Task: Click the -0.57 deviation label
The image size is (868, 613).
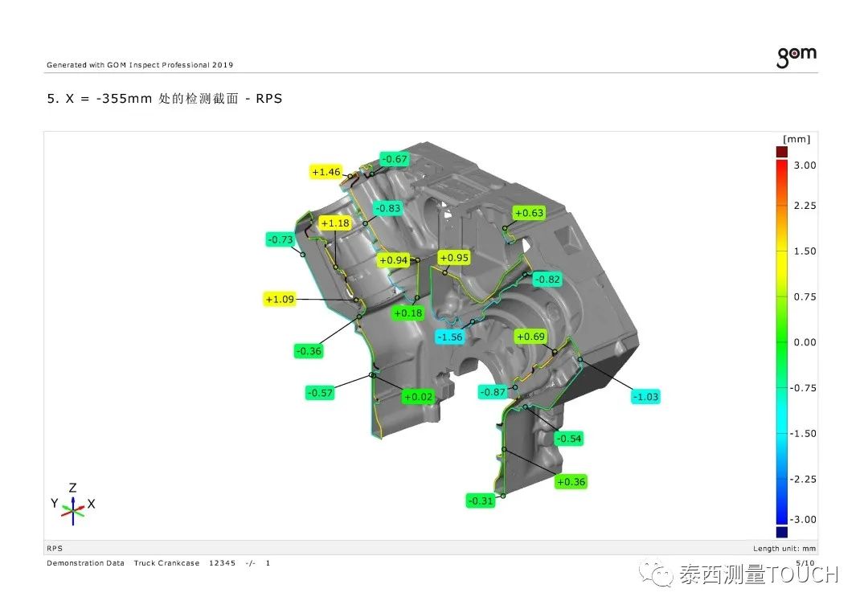Action: [x=320, y=394]
